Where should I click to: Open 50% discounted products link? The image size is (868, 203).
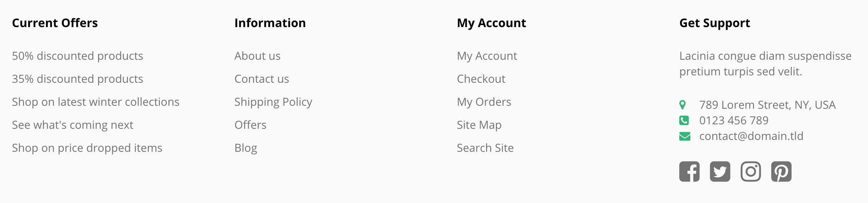[x=77, y=56]
